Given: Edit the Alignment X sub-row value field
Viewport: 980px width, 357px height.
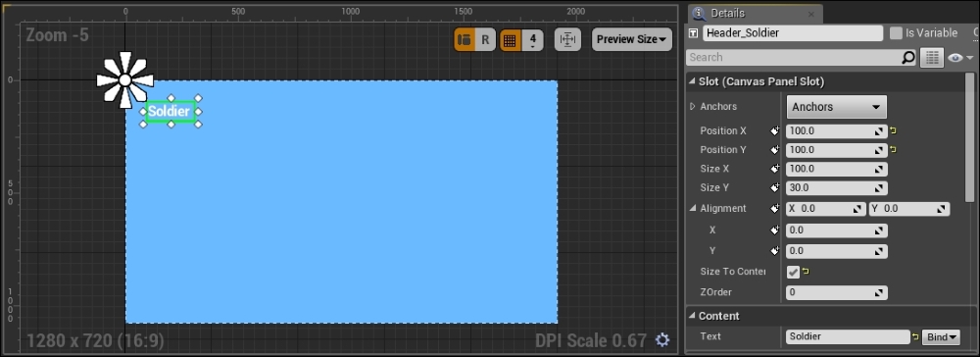Looking at the screenshot, I should [836, 230].
